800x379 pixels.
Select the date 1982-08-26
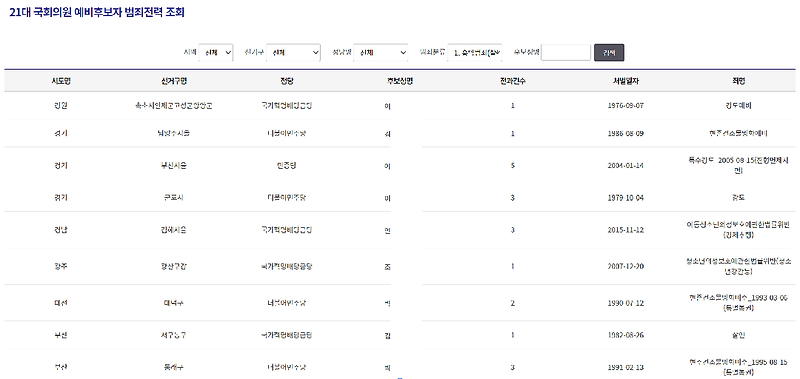626,336
